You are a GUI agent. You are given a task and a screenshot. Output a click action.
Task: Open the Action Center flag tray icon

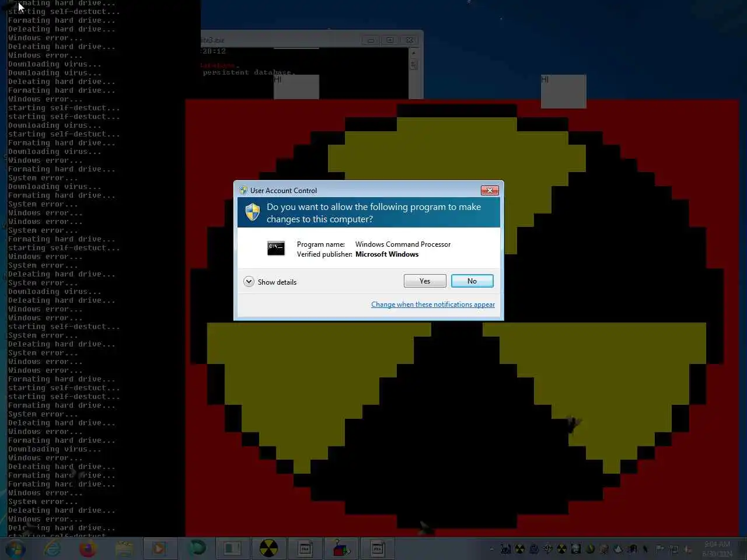[x=659, y=549]
